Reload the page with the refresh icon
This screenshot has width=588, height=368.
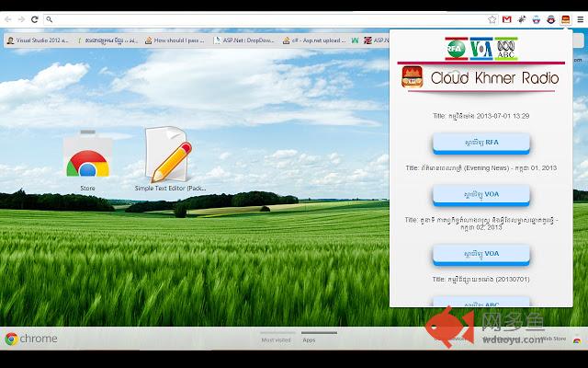(35, 19)
